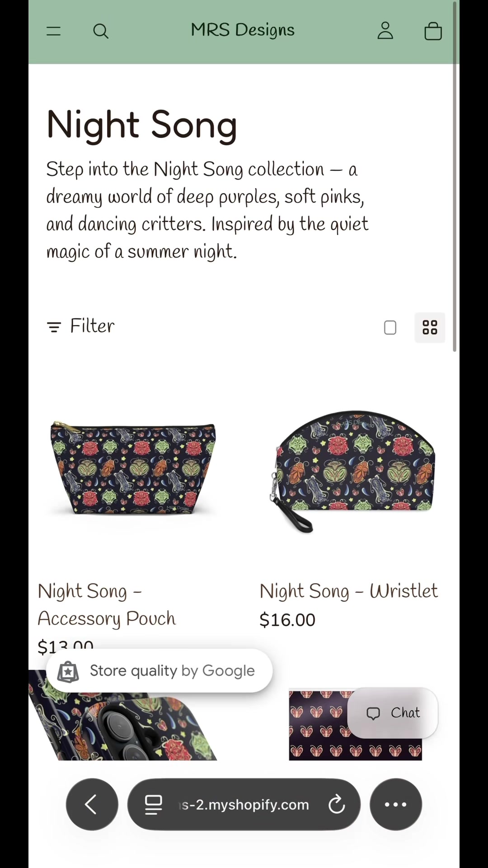Tap the browser back arrow button
Viewport: 488px width, 868px height.
click(x=92, y=804)
